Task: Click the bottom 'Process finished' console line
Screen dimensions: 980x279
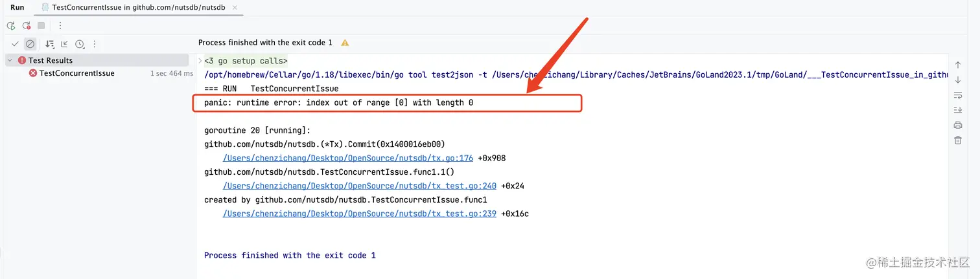Action: (x=290, y=256)
